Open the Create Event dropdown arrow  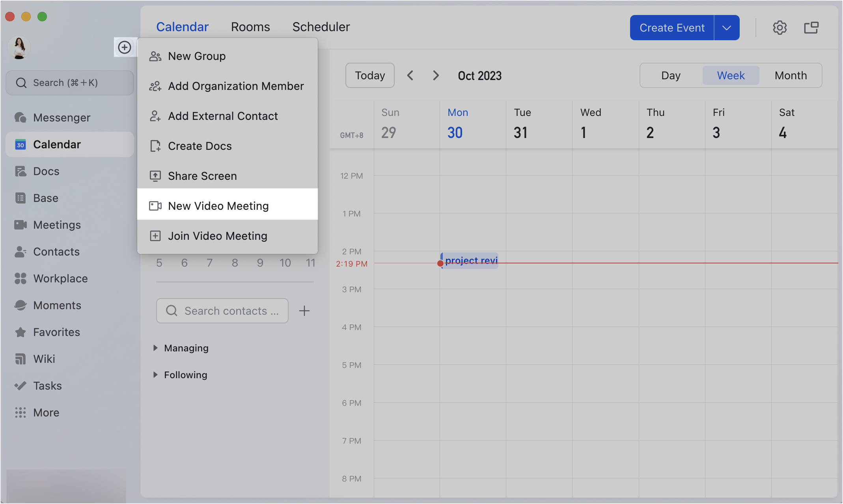(727, 27)
